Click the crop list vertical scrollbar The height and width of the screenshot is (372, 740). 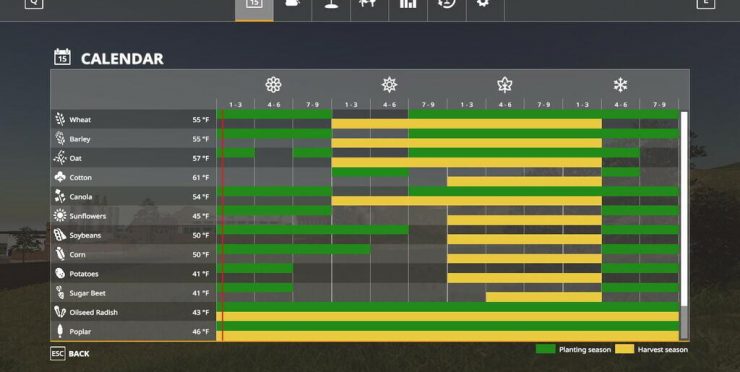684,225
